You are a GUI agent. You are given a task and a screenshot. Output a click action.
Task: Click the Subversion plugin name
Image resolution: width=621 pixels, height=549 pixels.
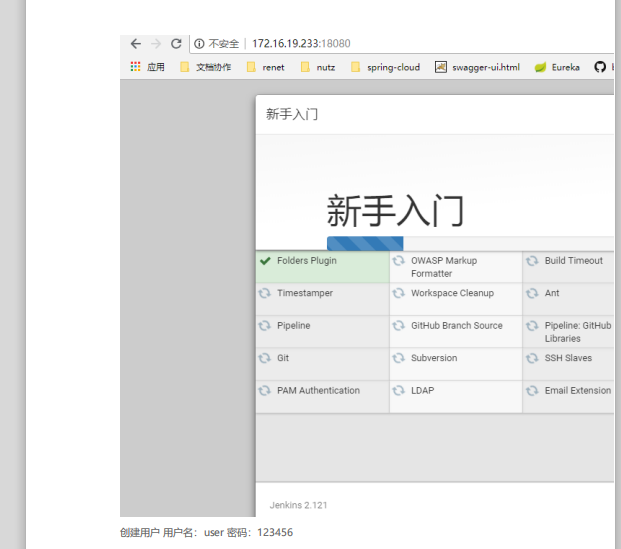[x=434, y=358]
